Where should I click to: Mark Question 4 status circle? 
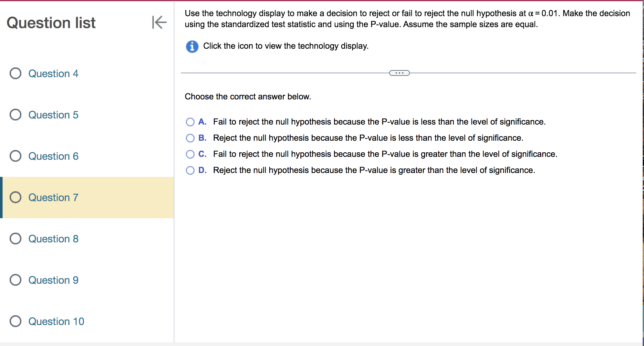[x=15, y=73]
